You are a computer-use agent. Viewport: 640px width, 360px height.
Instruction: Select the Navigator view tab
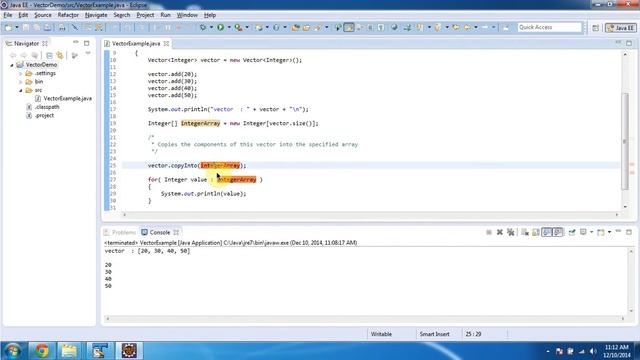(26, 43)
